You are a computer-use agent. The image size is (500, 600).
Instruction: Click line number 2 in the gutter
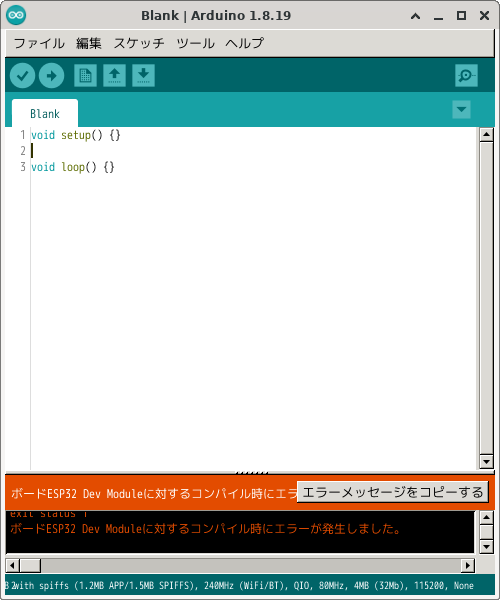23,151
